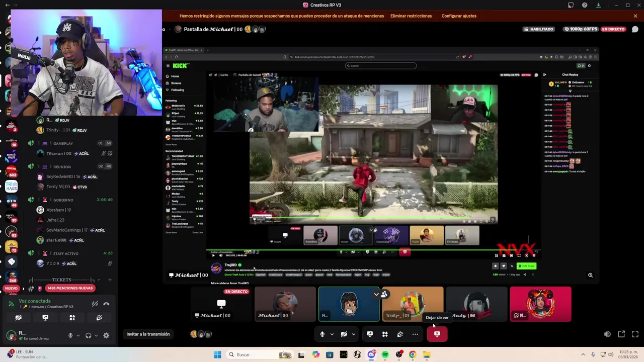Click Configurar ajustes link in the banner

point(459,16)
